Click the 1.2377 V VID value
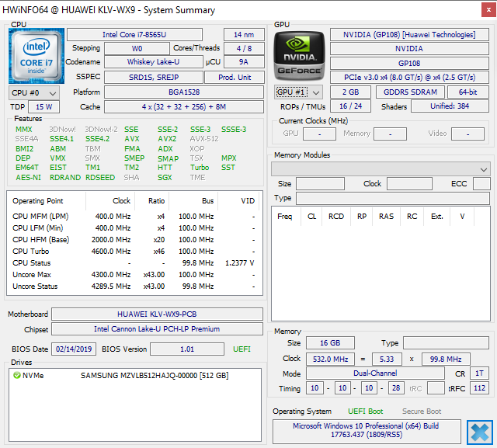This screenshot has width=497, height=448. (x=240, y=263)
